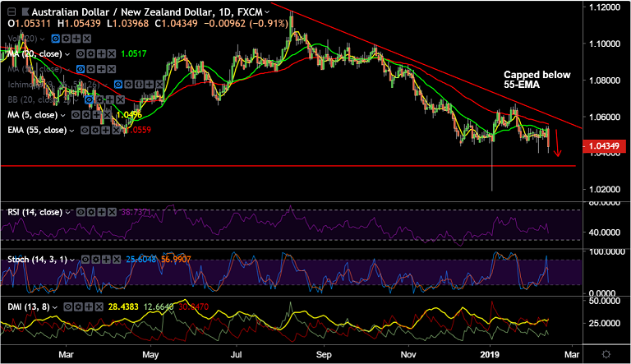
Task: Expand the Stoch (14, 3, 1) dropdown arrow
Action: (x=72, y=260)
